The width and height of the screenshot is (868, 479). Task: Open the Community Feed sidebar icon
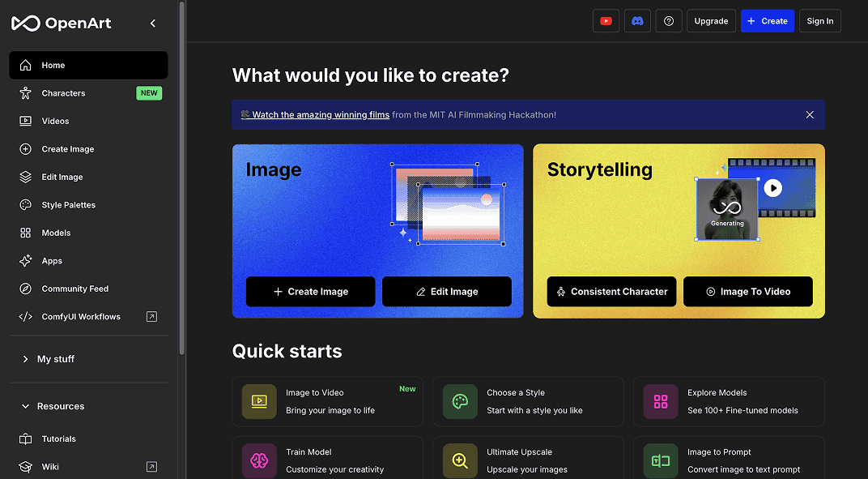point(25,288)
